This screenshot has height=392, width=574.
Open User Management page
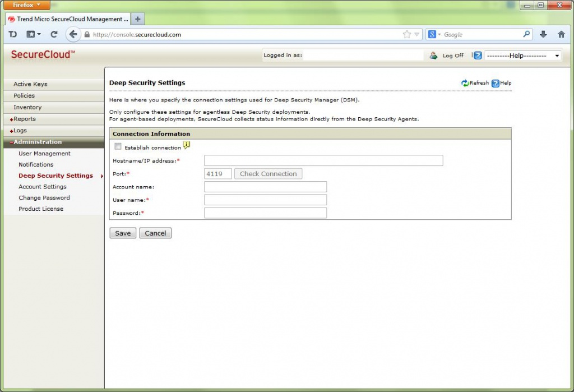(44, 153)
